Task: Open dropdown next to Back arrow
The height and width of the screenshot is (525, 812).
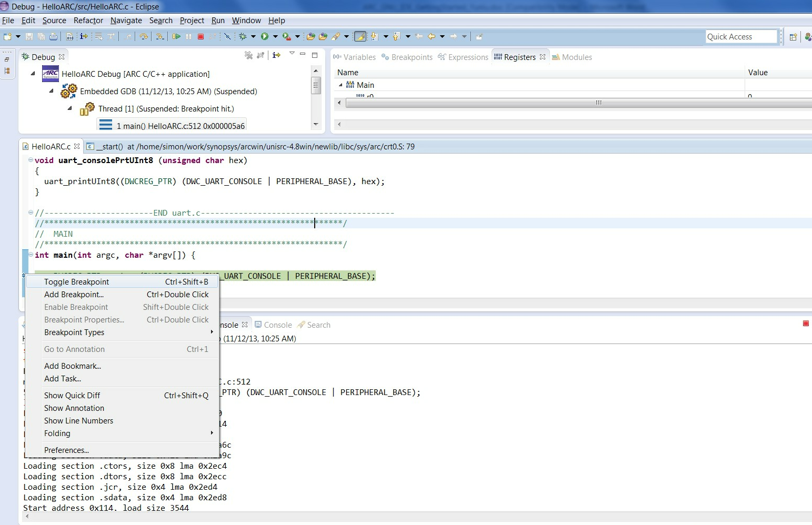Action: 442,36
